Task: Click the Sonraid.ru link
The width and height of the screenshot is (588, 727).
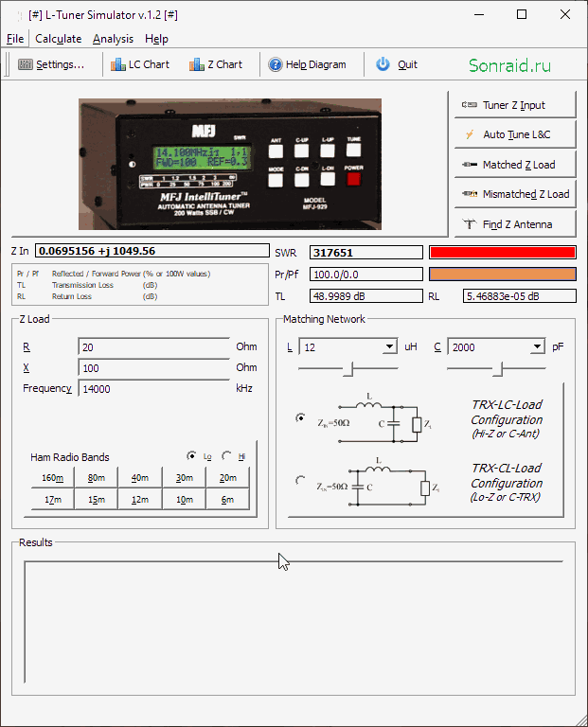Action: click(x=509, y=65)
